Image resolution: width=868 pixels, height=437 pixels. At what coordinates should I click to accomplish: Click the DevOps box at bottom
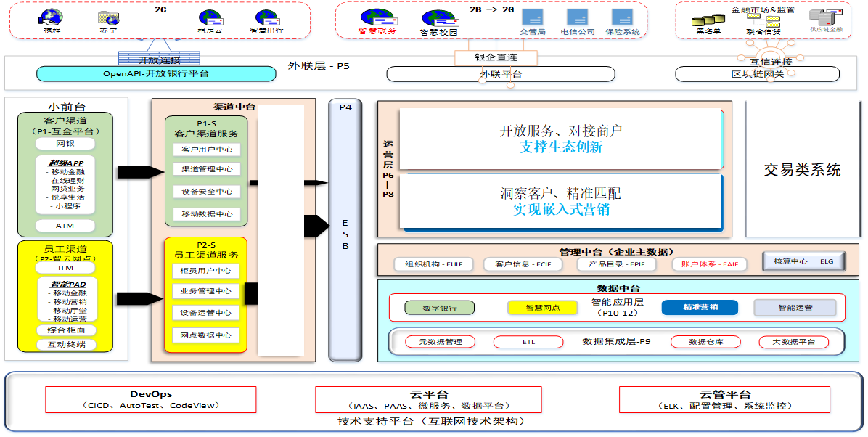(x=151, y=399)
